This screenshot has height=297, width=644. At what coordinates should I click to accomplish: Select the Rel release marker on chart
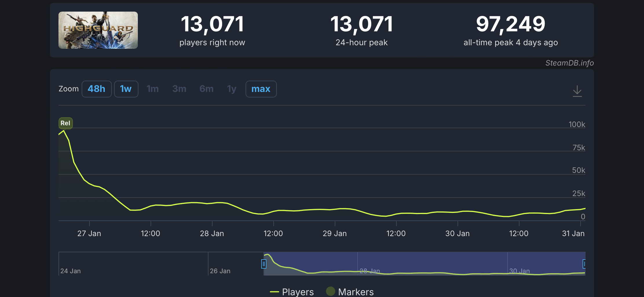click(65, 123)
